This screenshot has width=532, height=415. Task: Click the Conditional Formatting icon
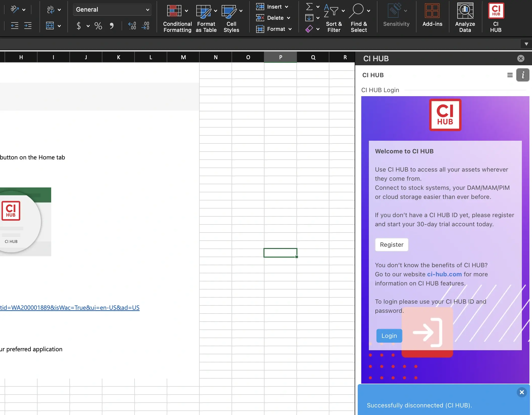coord(174,11)
